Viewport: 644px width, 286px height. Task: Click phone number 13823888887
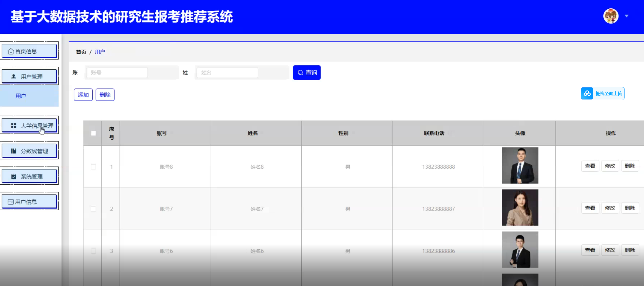[x=438, y=209]
